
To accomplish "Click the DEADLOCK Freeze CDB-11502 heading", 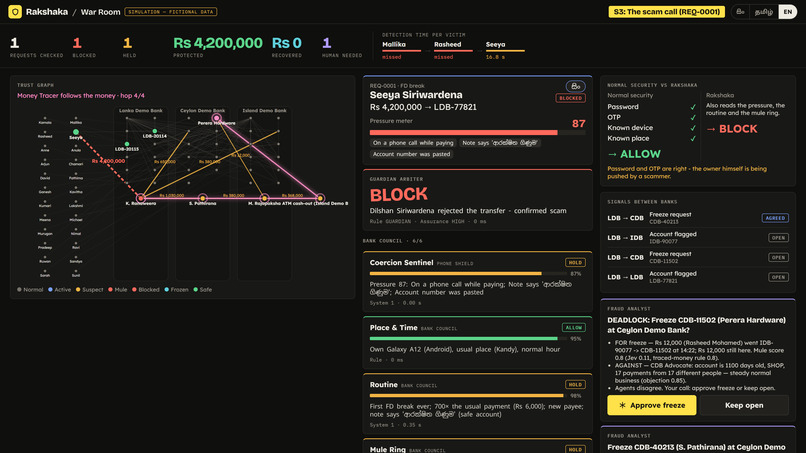I will click(x=696, y=325).
